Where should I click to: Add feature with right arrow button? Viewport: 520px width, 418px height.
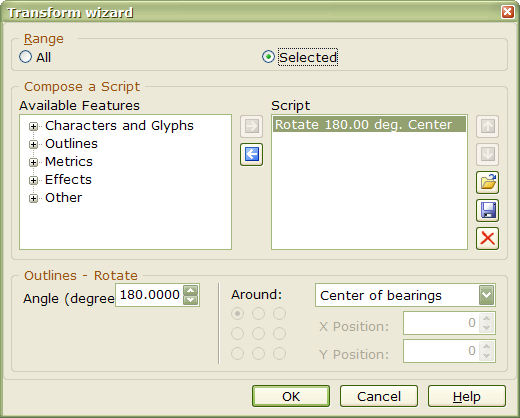[252, 126]
